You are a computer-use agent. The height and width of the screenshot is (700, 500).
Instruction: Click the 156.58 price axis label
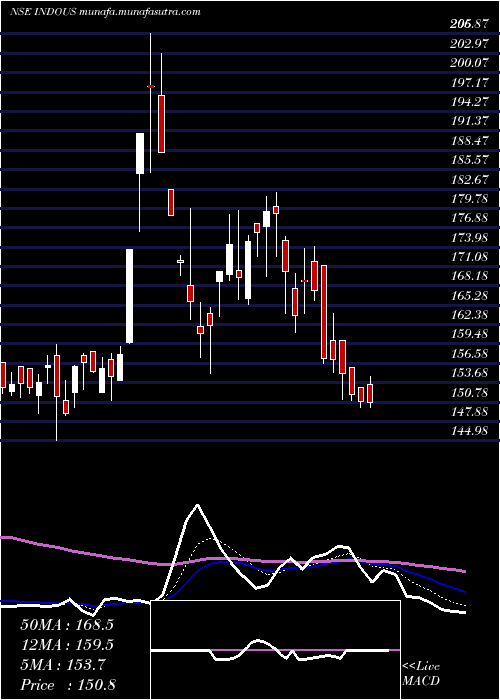pyautogui.click(x=469, y=354)
